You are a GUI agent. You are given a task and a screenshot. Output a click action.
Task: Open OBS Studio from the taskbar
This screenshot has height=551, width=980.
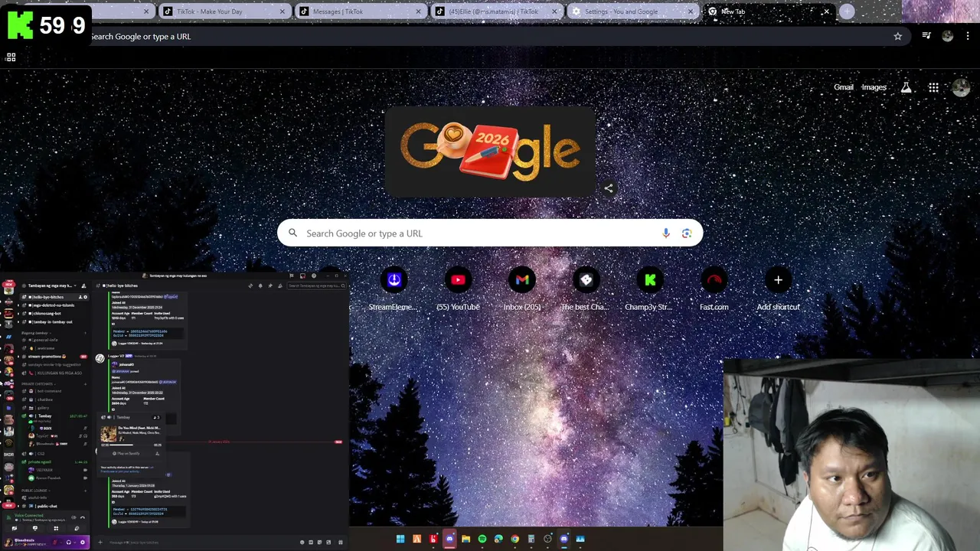click(547, 539)
